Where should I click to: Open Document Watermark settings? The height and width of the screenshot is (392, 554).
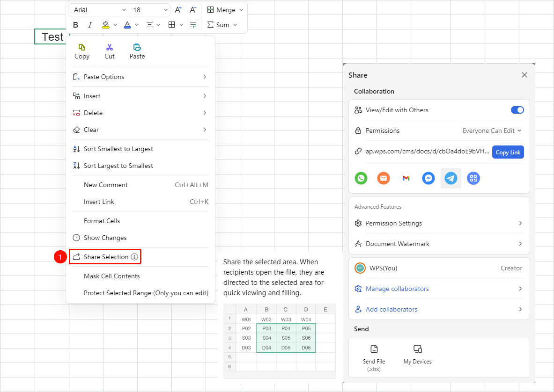(x=439, y=244)
